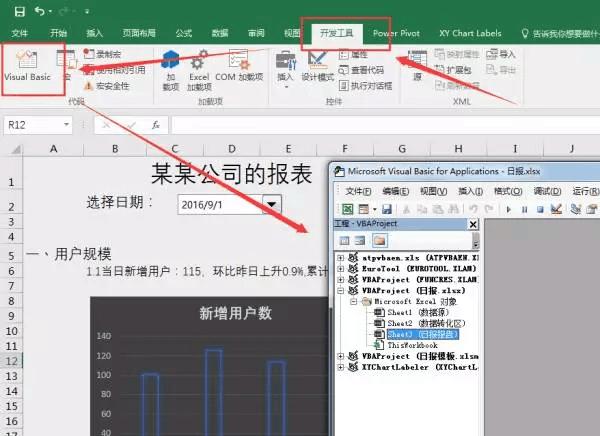Switch to the Page Layout (页面布局) tab
The image size is (600, 436).
(139, 33)
